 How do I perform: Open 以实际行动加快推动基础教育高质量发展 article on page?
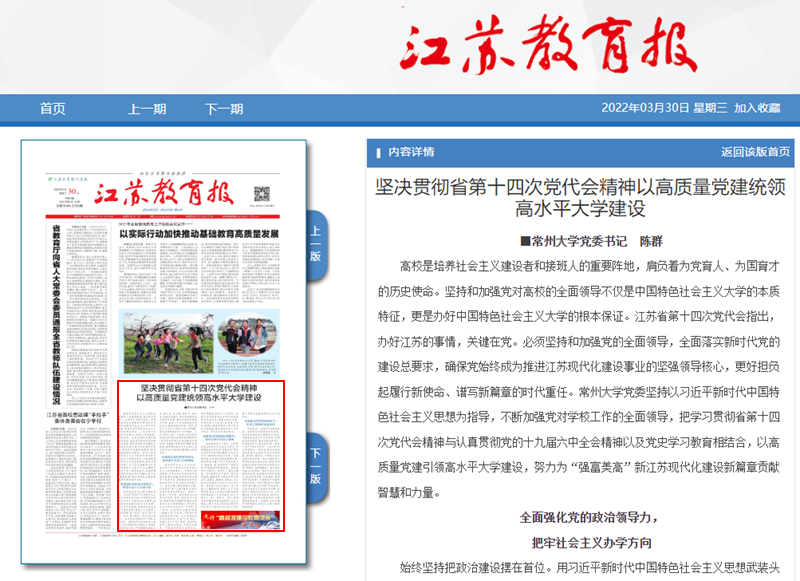[x=198, y=234]
